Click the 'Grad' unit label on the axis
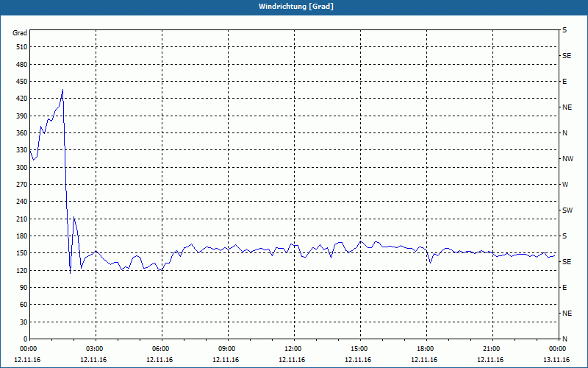 20,33
